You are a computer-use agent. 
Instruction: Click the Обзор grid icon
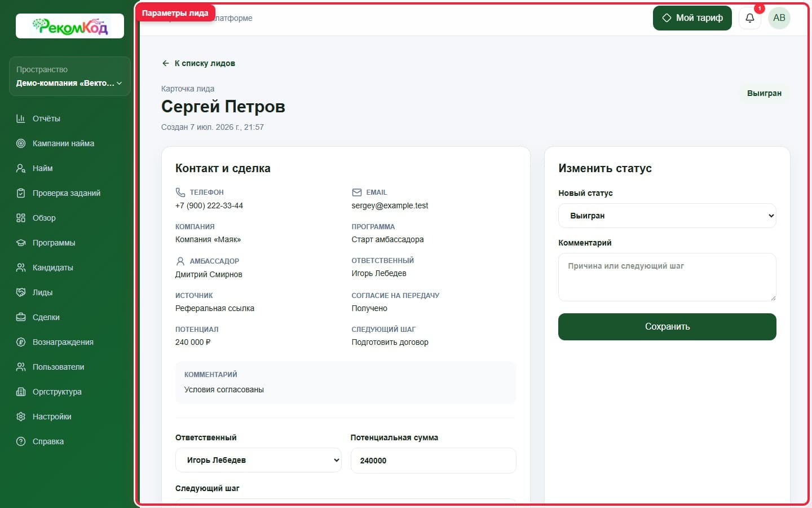click(x=21, y=218)
